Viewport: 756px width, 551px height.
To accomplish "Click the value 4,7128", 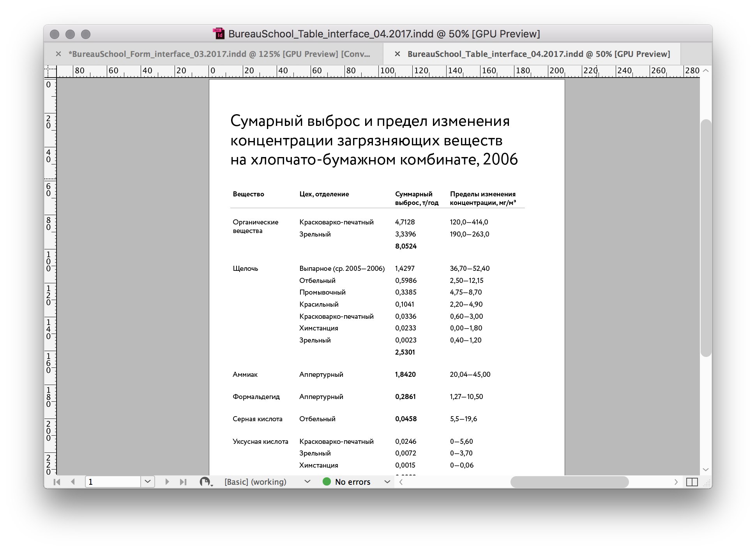I will click(405, 222).
